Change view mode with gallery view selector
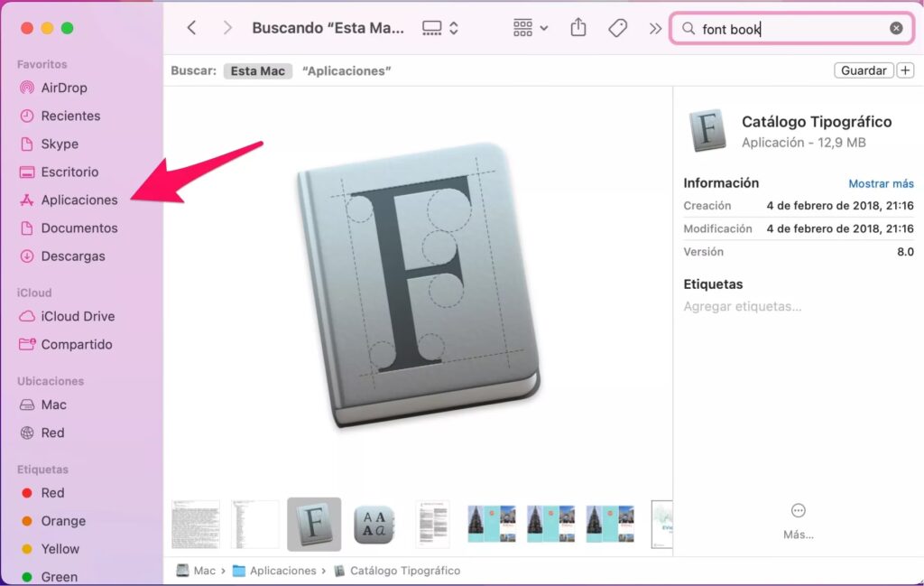924x586 pixels. (x=440, y=28)
